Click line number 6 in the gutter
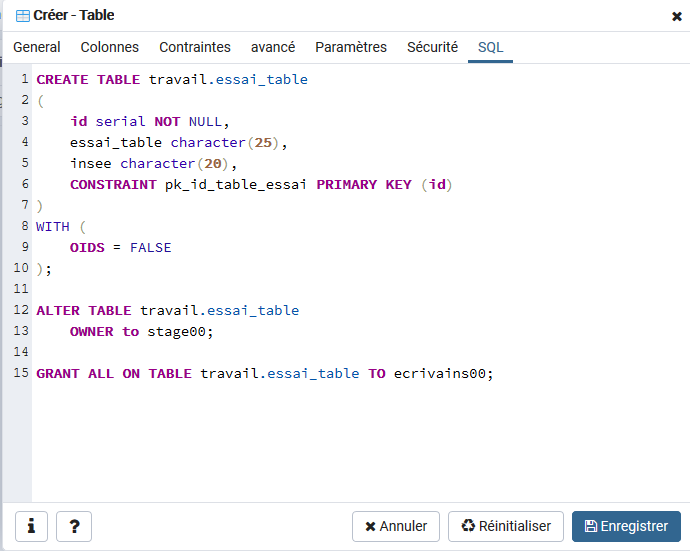Viewport: 690px width, 551px height. click(25, 184)
